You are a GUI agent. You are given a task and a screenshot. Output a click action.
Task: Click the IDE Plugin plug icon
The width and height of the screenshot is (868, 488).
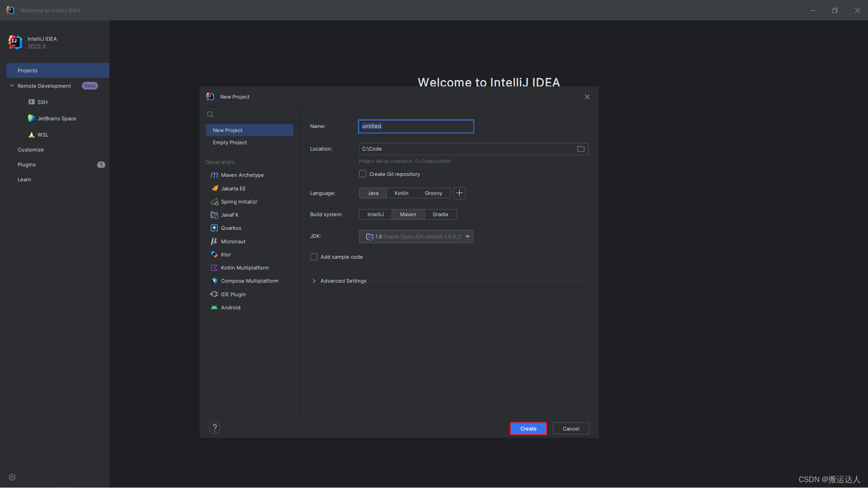click(214, 294)
